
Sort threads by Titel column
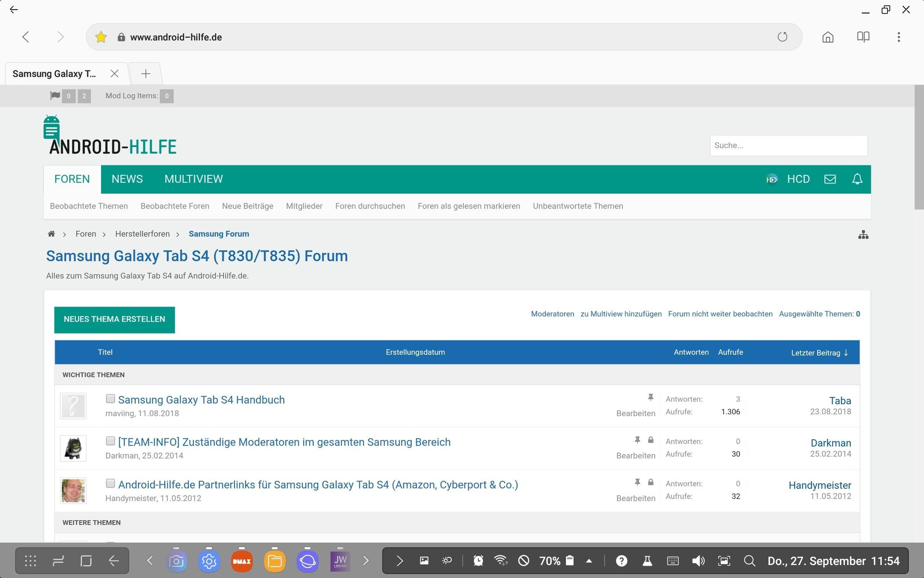coord(105,353)
